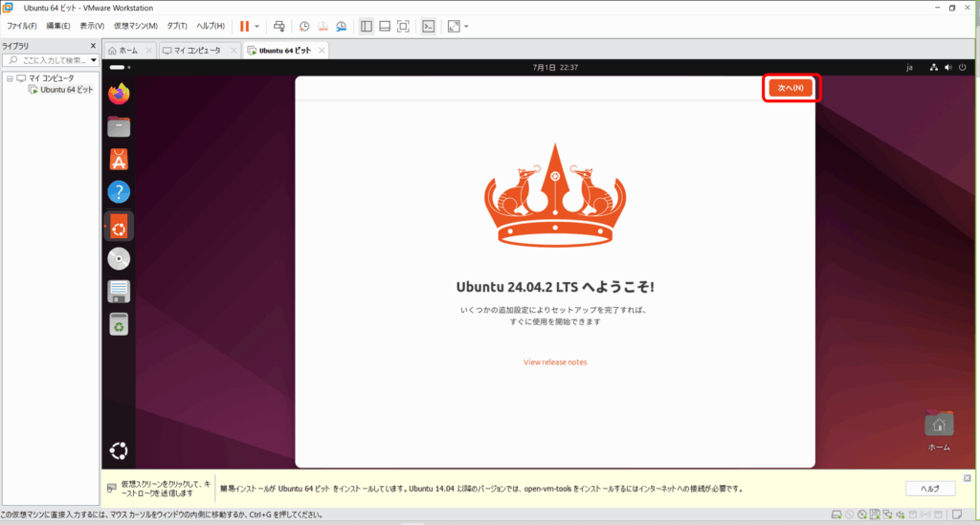Viewport: 980px width, 525px height.
Task: Click the library search input field
Action: [53, 60]
